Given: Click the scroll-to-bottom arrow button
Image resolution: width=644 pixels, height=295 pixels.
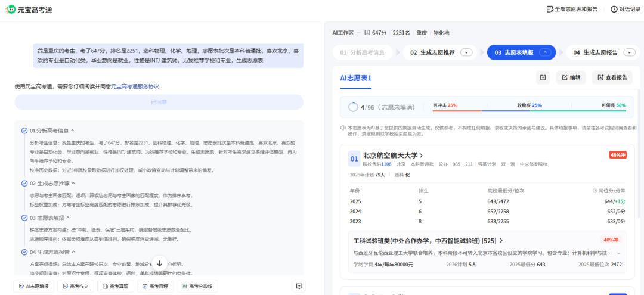Looking at the screenshot, I should click(x=160, y=263).
